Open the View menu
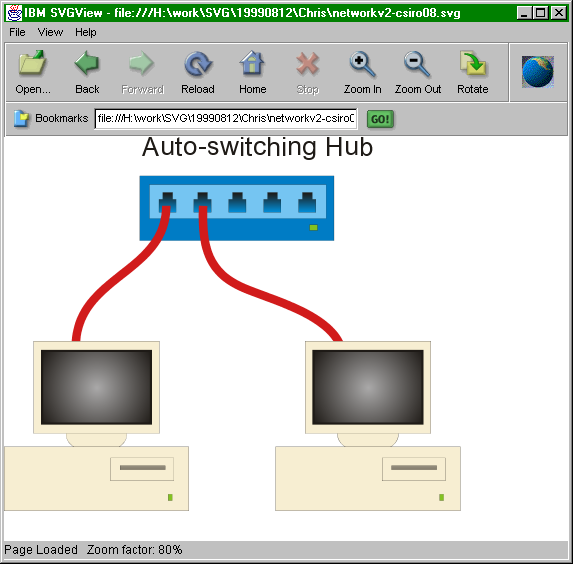Viewport: 573px width, 564px height. pos(50,32)
